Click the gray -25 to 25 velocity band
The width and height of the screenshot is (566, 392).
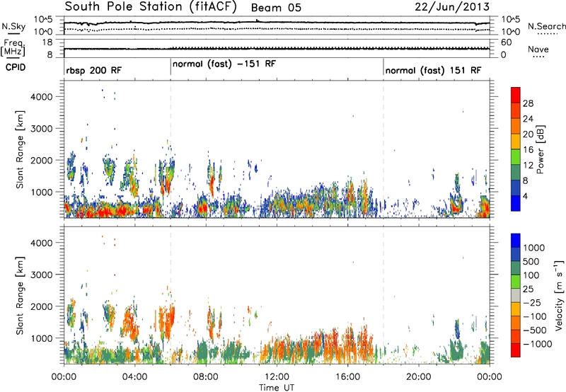tap(516, 295)
